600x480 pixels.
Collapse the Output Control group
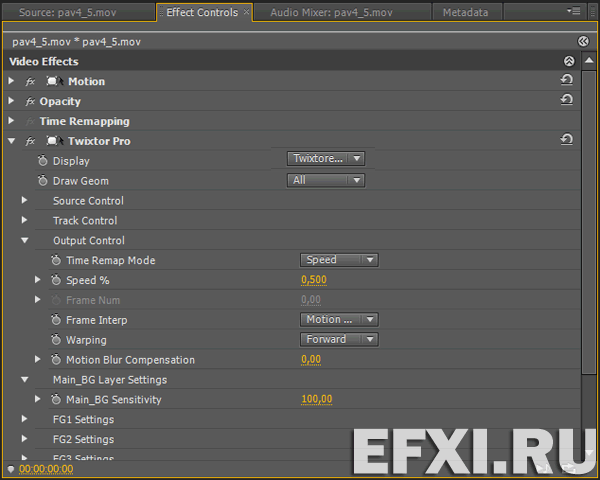(24, 240)
